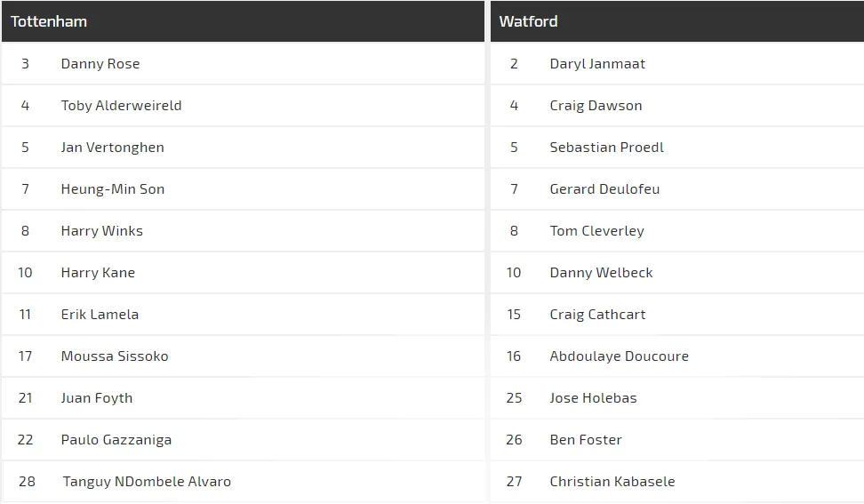Choose Harry Kane from Tottenham list
The width and height of the screenshot is (864, 504).
coord(98,273)
